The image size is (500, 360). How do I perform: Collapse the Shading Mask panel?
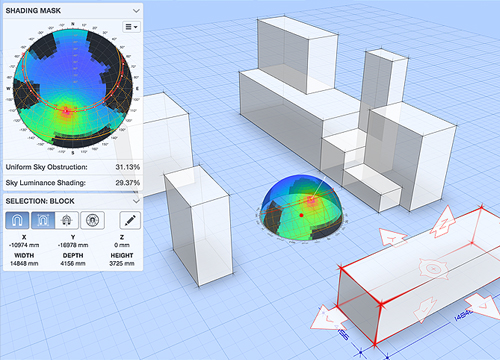[136, 11]
